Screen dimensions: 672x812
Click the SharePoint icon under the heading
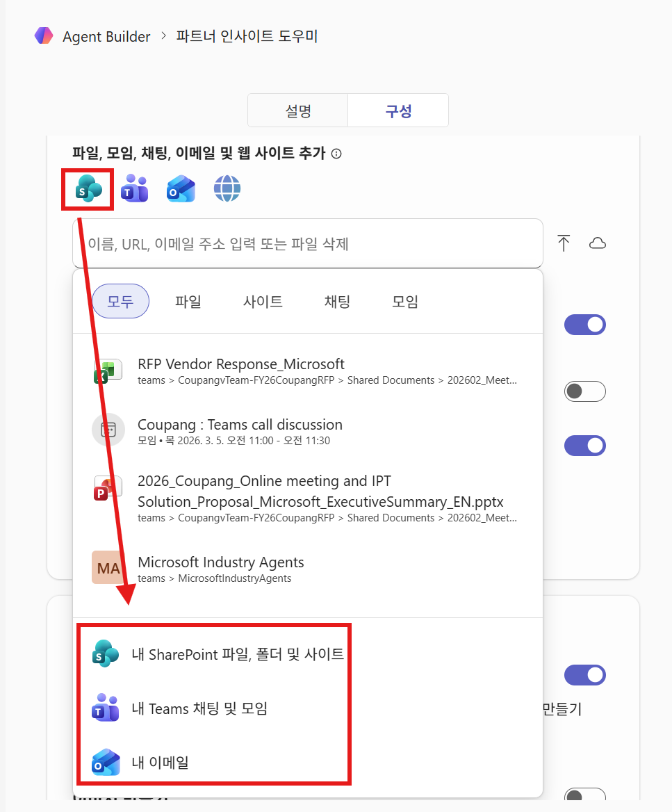[88, 188]
